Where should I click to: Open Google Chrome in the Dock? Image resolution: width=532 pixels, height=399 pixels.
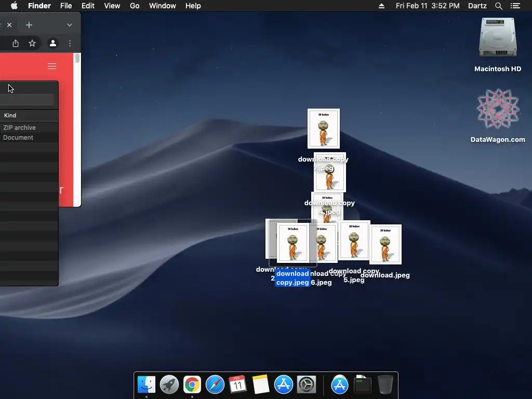point(192,385)
